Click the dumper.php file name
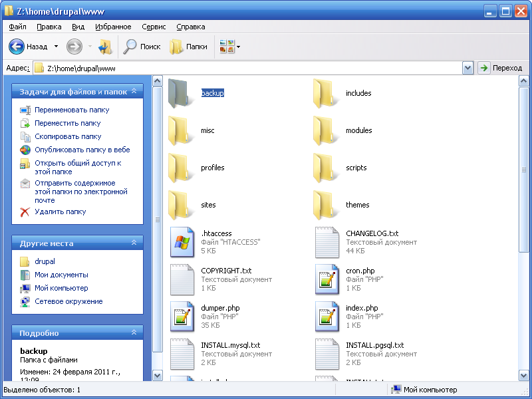Viewport: 532px width, 399px height. click(x=220, y=308)
